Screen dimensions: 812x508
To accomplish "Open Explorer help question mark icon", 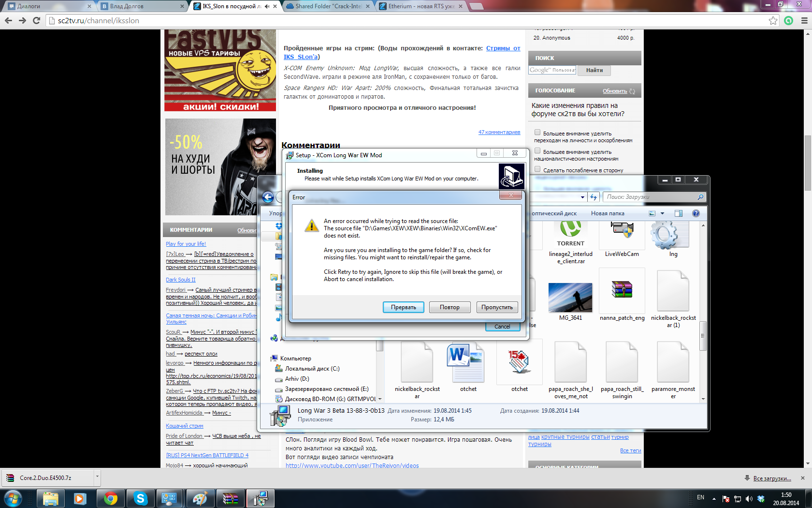I will pos(696,213).
